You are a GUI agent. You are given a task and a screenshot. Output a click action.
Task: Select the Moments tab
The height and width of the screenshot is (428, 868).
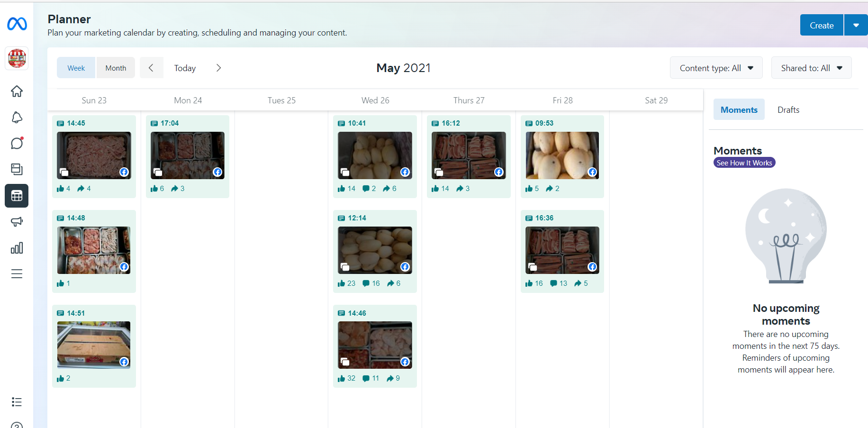click(739, 109)
